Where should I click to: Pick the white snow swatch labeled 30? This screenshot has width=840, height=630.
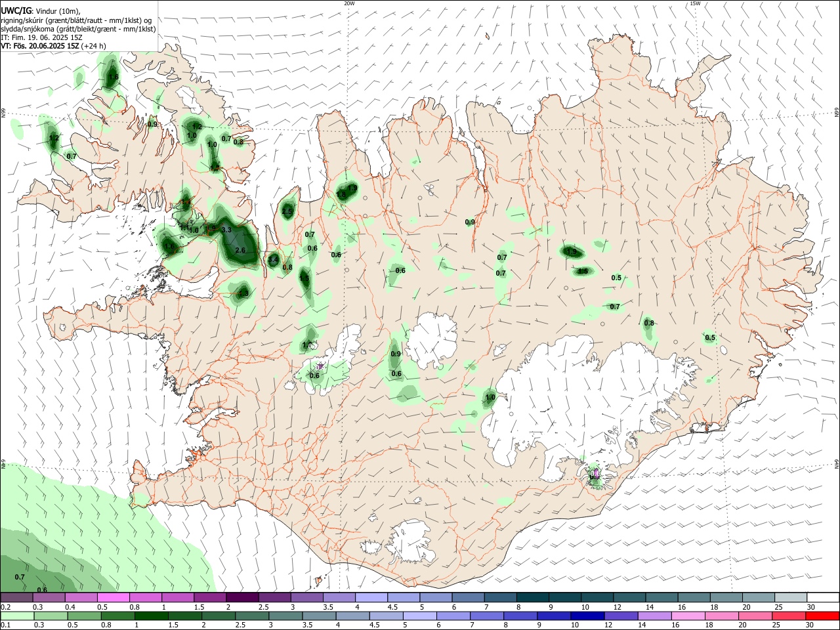tap(822, 598)
